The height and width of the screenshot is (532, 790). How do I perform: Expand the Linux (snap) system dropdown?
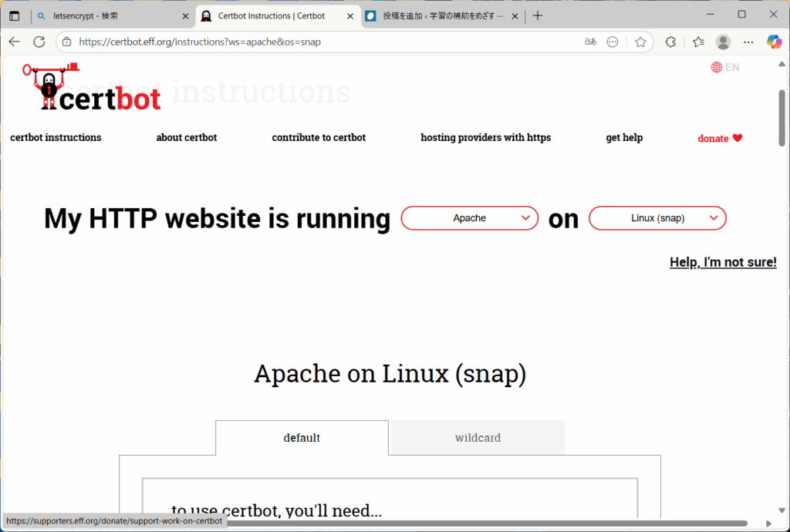pos(657,218)
